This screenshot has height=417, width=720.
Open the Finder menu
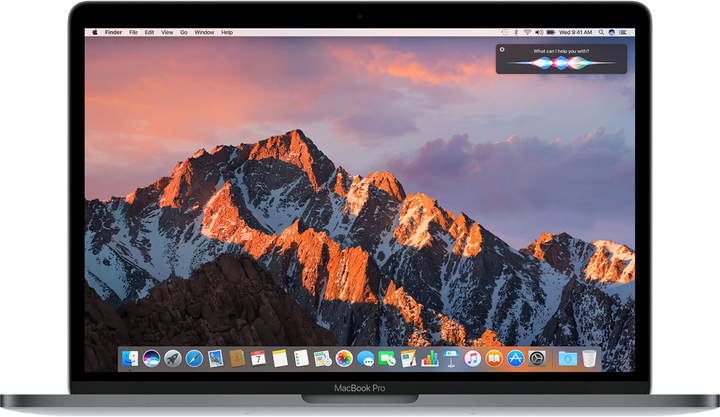[x=113, y=32]
